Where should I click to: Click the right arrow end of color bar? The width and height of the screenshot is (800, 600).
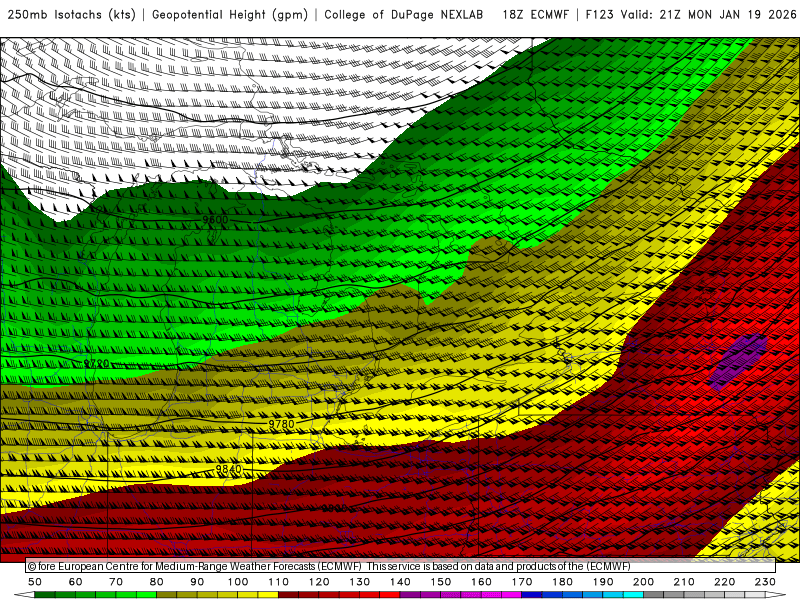776,595
